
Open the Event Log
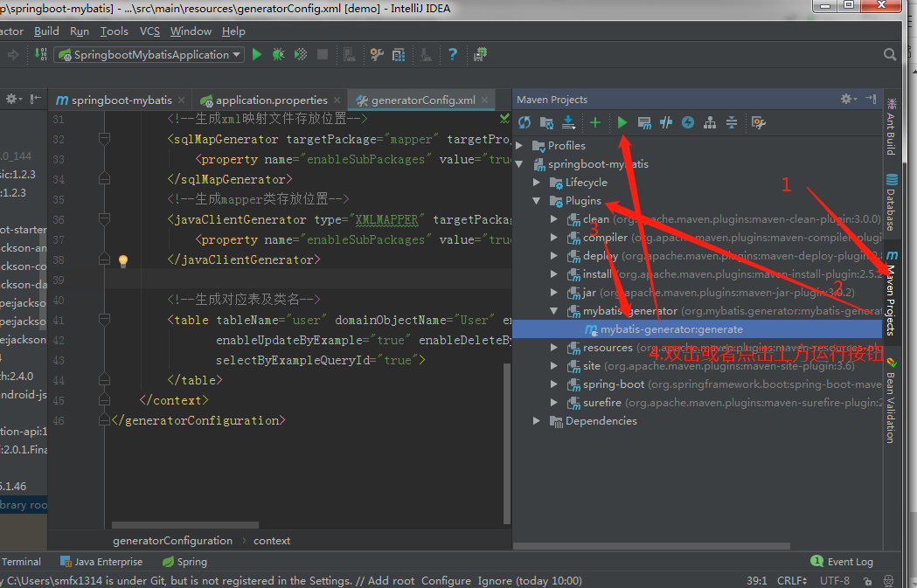point(842,562)
